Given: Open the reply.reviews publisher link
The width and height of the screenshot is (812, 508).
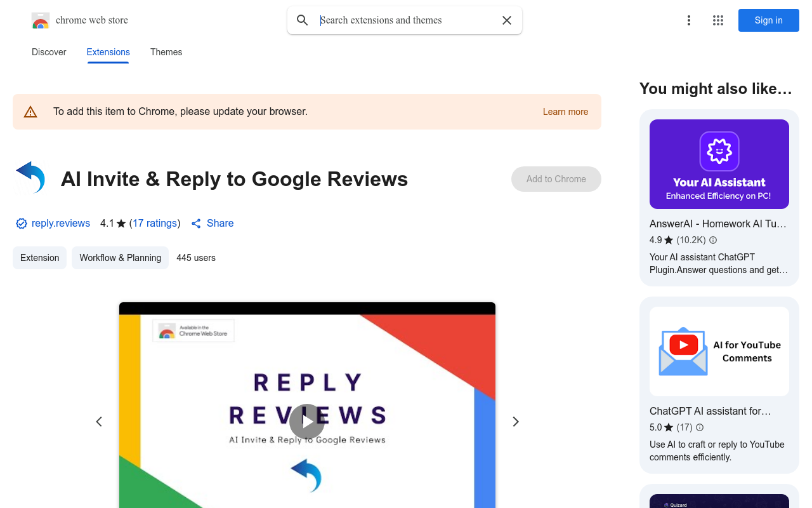Looking at the screenshot, I should [61, 224].
